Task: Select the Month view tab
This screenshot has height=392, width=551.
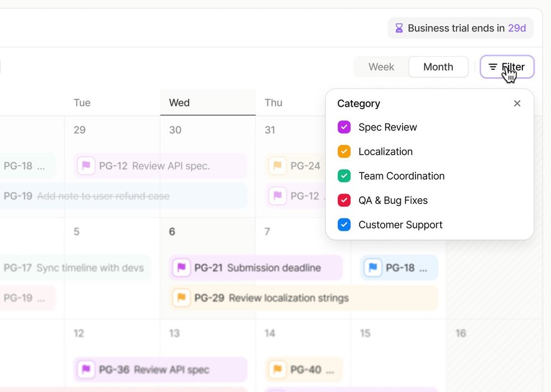Action: (x=438, y=67)
